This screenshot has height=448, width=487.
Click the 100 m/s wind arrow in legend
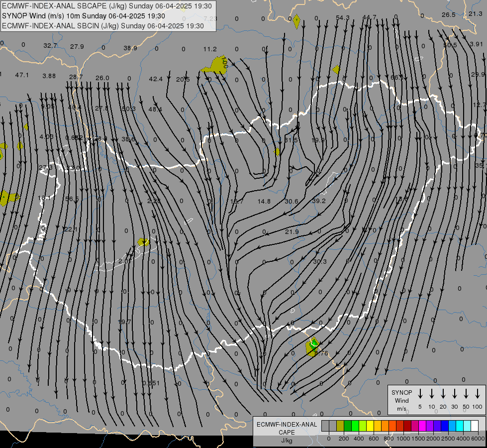click(478, 394)
